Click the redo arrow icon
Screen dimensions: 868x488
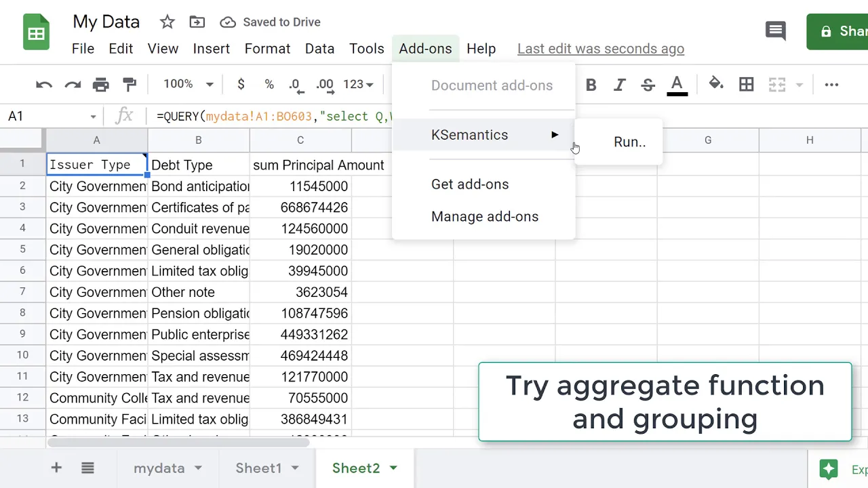pos(73,85)
